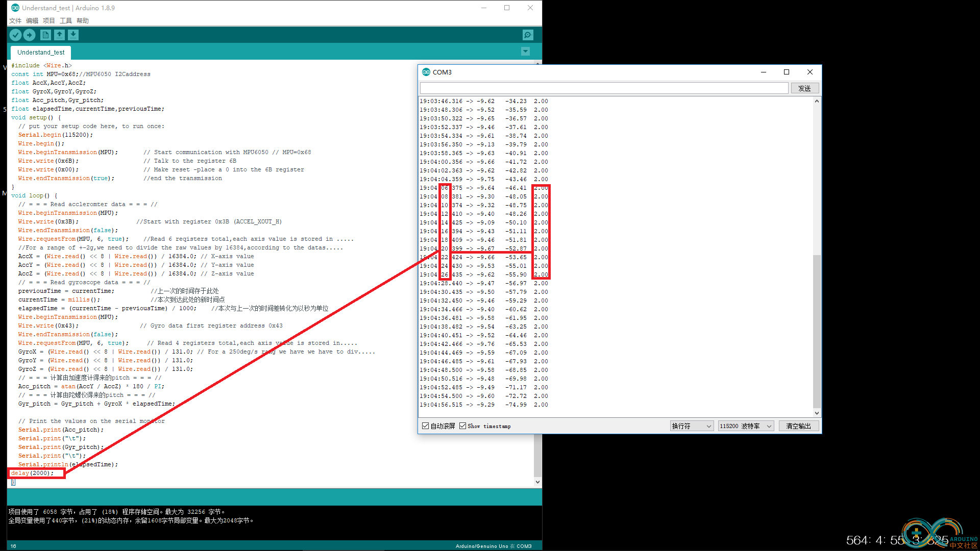
Task: Open a sketch with the Open icon
Action: [60, 35]
